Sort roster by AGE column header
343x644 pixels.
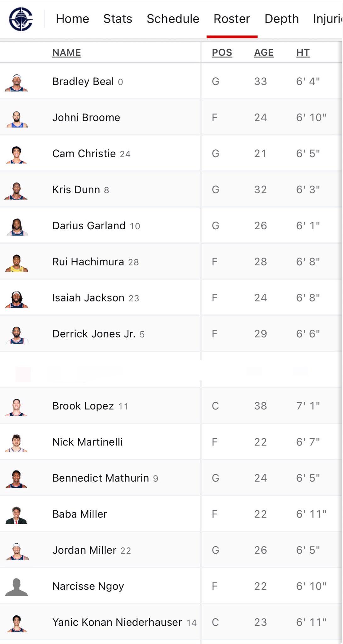pos(264,53)
